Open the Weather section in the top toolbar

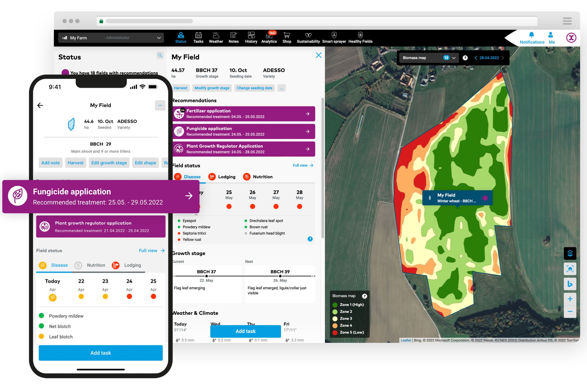tap(216, 37)
